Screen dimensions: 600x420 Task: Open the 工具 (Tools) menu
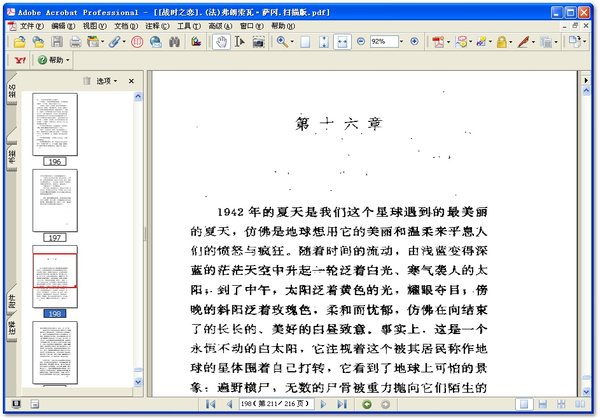coord(189,26)
